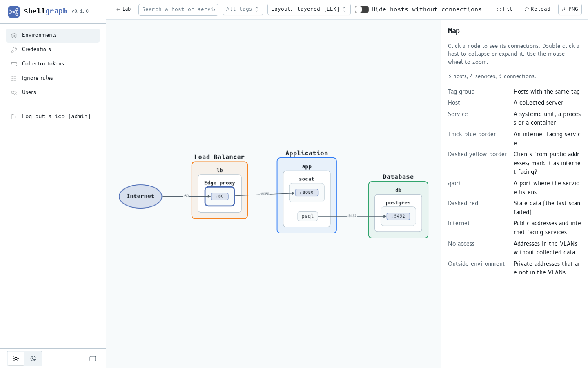Open Environments from the sidebar
This screenshot has height=368, width=588.
(x=53, y=35)
